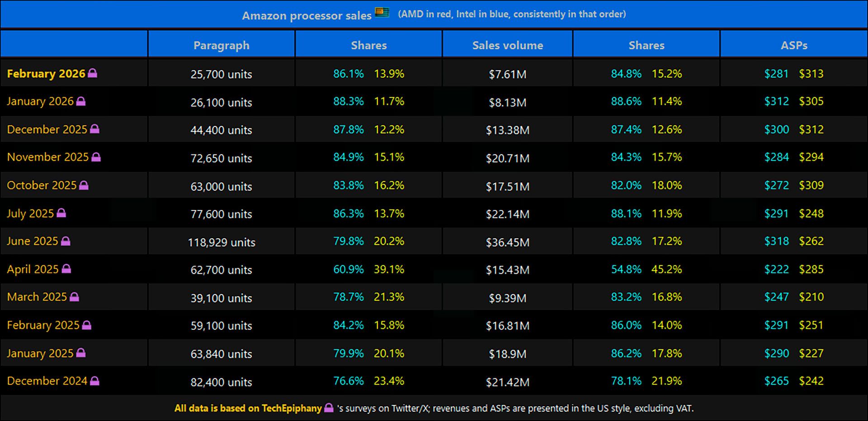This screenshot has height=421, width=868.
Task: Click the lock icon beside October 2025
Action: [84, 185]
